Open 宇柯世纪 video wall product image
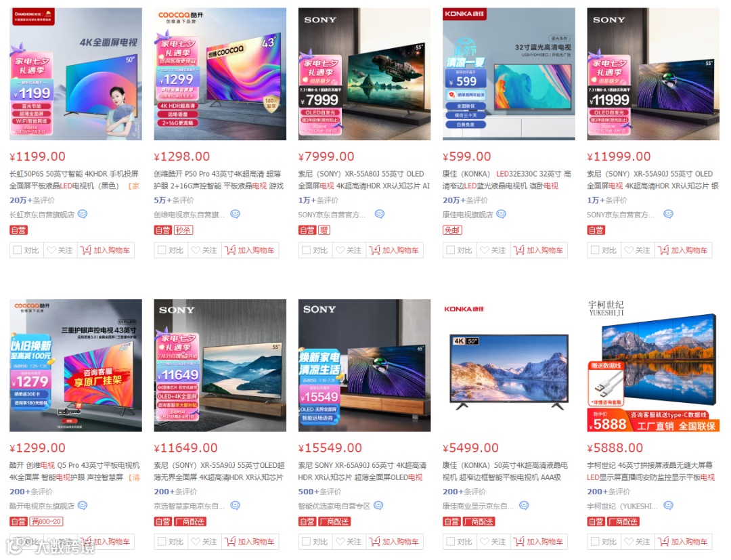 click(x=653, y=366)
